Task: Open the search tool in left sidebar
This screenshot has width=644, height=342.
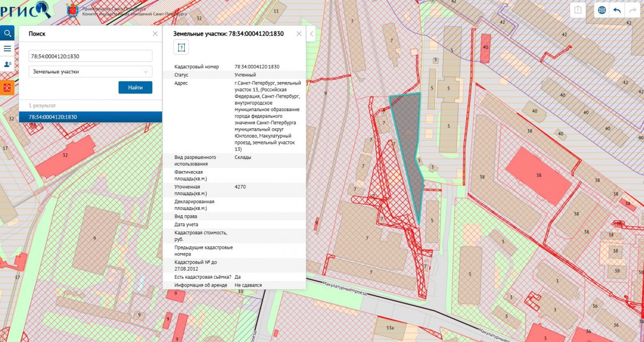Action: (8, 34)
